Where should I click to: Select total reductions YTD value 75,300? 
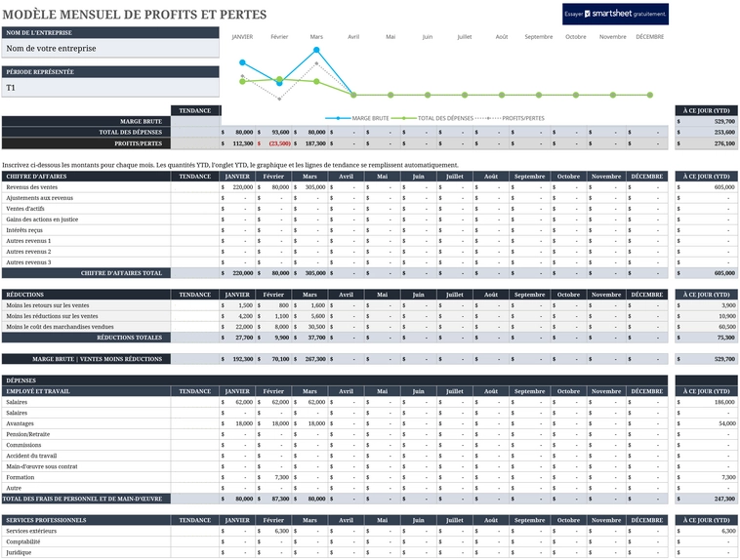tap(707, 338)
